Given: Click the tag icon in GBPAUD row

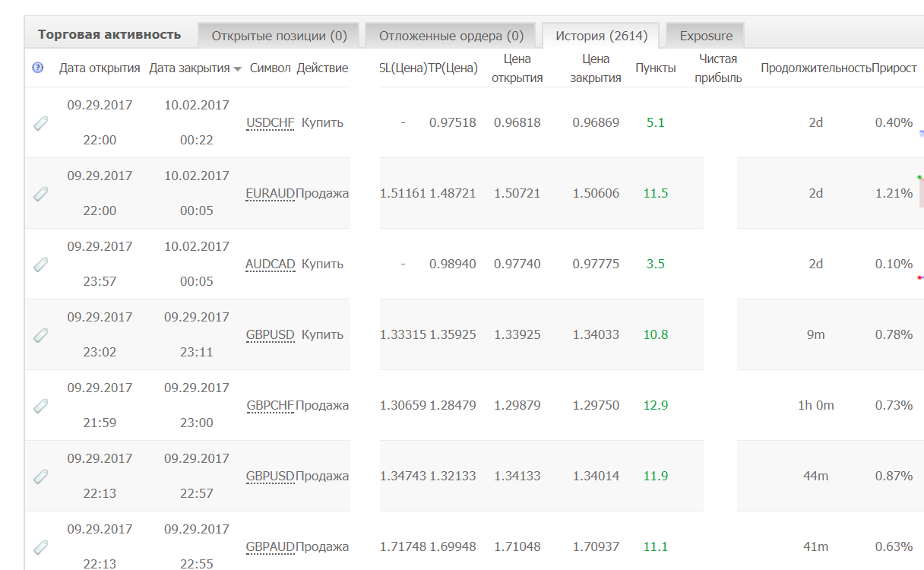Looking at the screenshot, I should point(41,547).
